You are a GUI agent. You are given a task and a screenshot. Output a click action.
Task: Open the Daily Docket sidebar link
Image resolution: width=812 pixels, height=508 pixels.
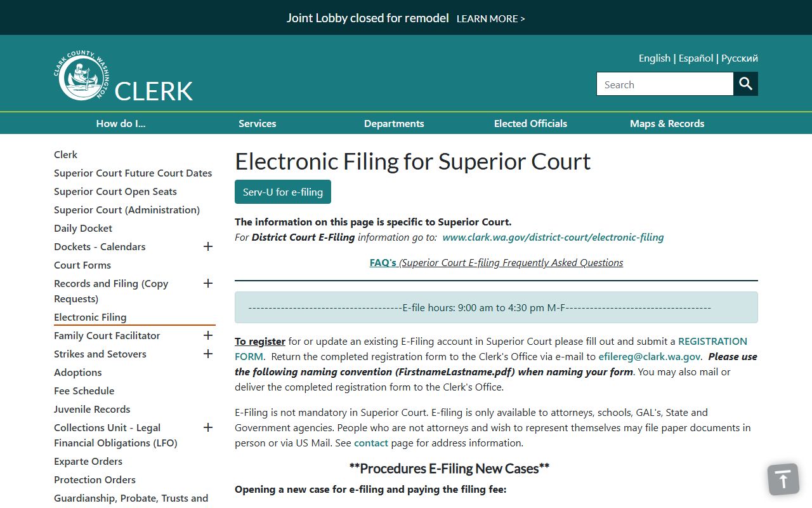(83, 228)
